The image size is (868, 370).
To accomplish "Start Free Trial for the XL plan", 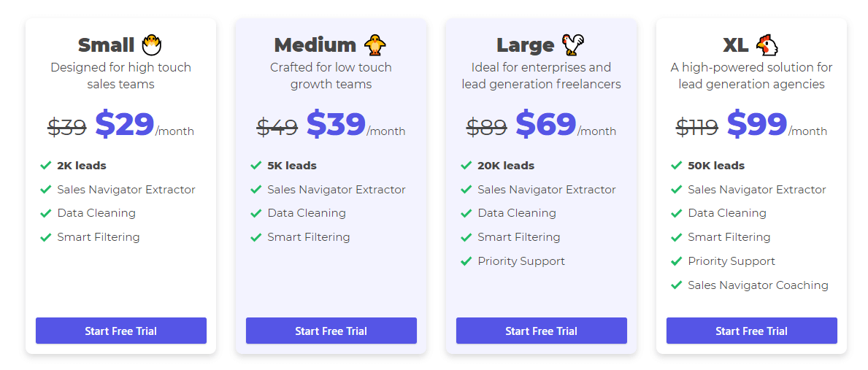I will pyautogui.click(x=752, y=331).
